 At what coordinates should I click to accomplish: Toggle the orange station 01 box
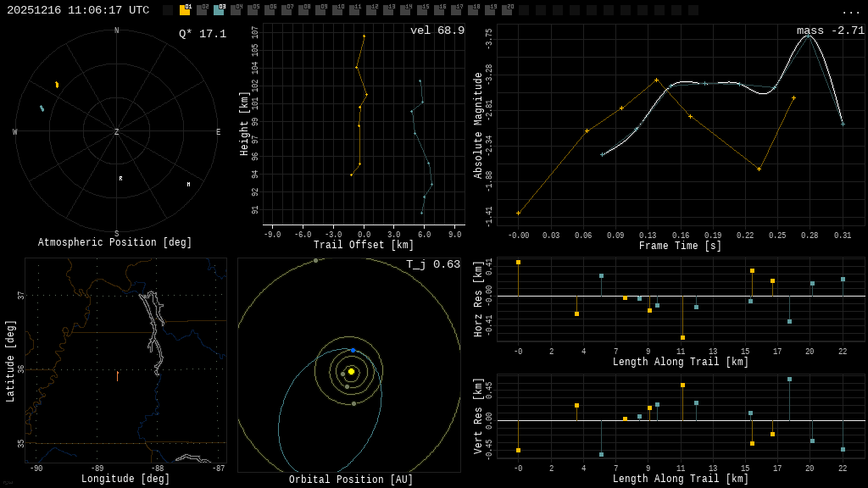point(185,10)
